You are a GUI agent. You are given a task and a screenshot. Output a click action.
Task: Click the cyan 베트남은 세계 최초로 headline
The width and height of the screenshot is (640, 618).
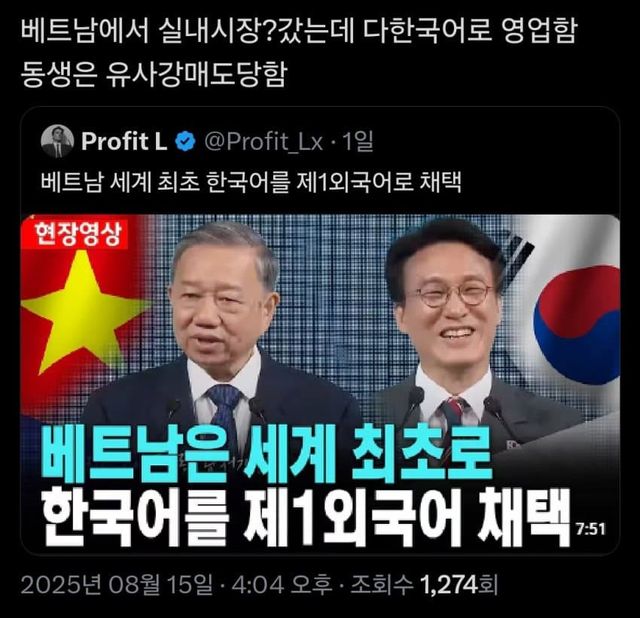coord(266,454)
